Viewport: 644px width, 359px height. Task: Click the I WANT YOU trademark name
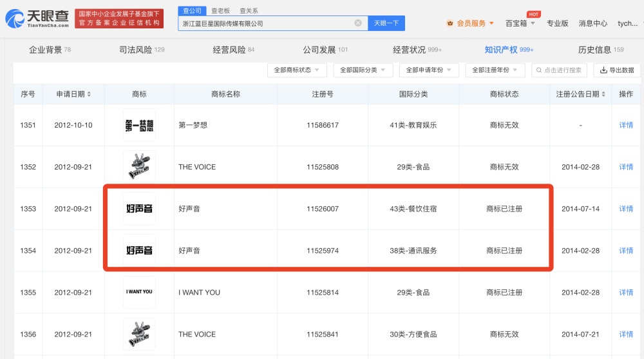click(199, 293)
